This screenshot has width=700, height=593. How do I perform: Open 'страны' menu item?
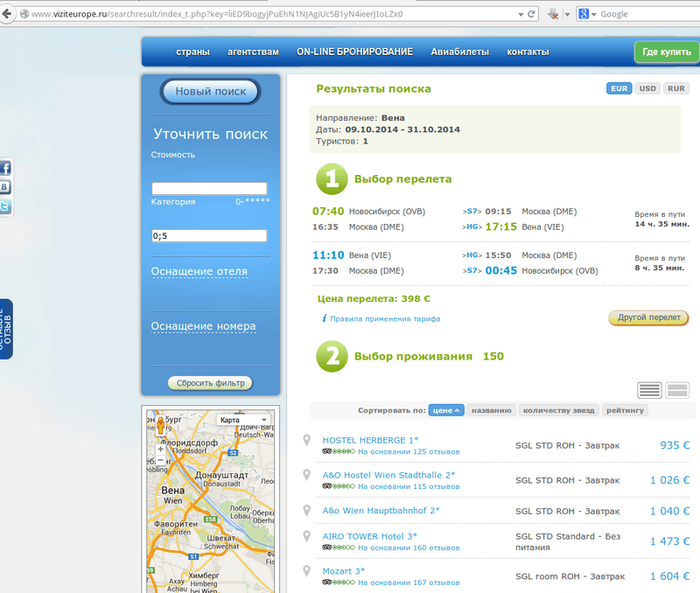[x=192, y=52]
